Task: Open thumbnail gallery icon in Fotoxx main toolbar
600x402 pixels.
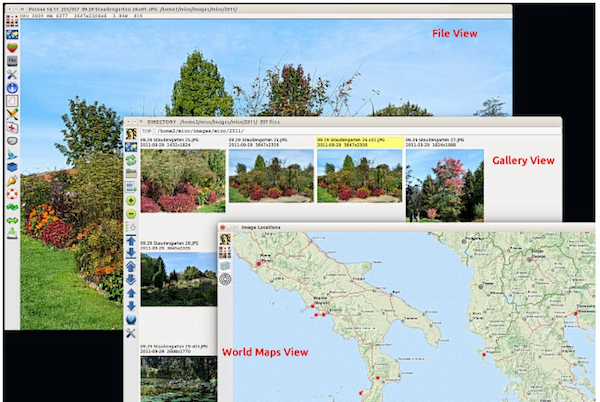Action: pyautogui.click(x=12, y=21)
